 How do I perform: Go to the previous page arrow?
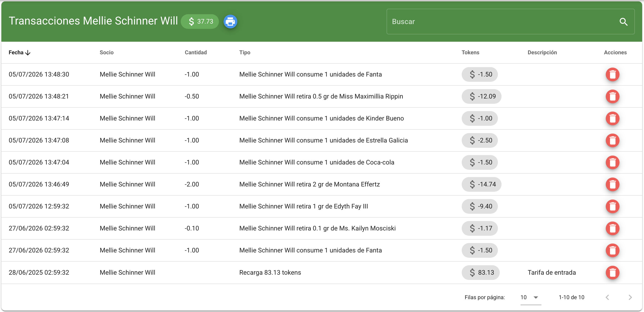pos(607,297)
